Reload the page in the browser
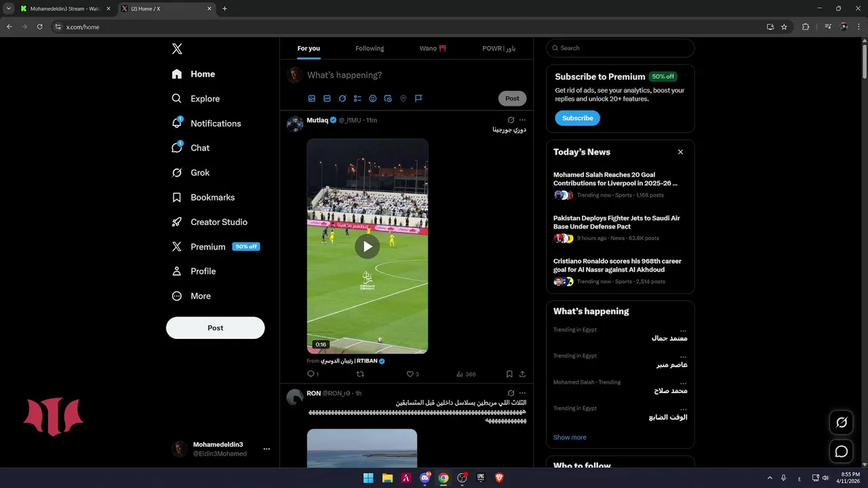 click(x=40, y=26)
